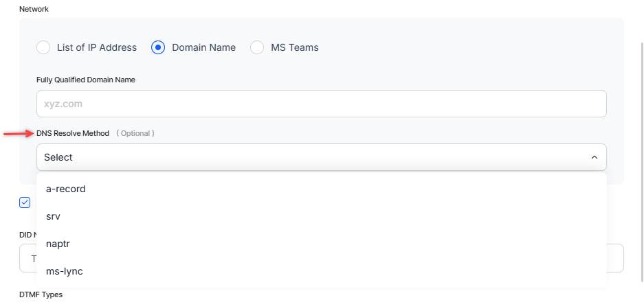
Task: Pick a-record from the dropdown list
Action: click(x=66, y=189)
